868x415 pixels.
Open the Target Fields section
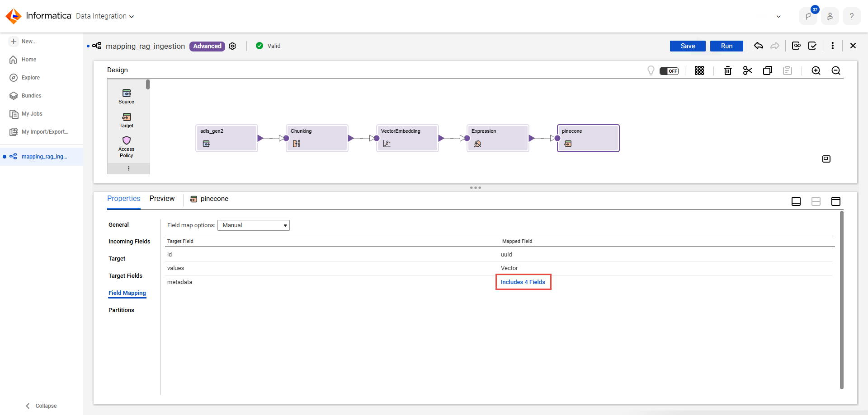point(125,276)
